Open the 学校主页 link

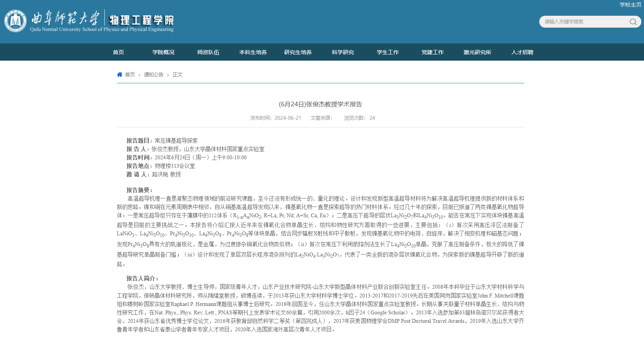pos(630,5)
